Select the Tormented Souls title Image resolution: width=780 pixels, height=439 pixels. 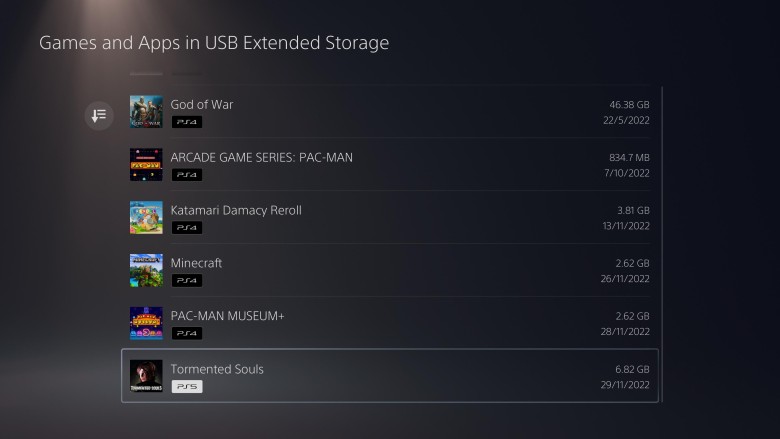[217, 369]
